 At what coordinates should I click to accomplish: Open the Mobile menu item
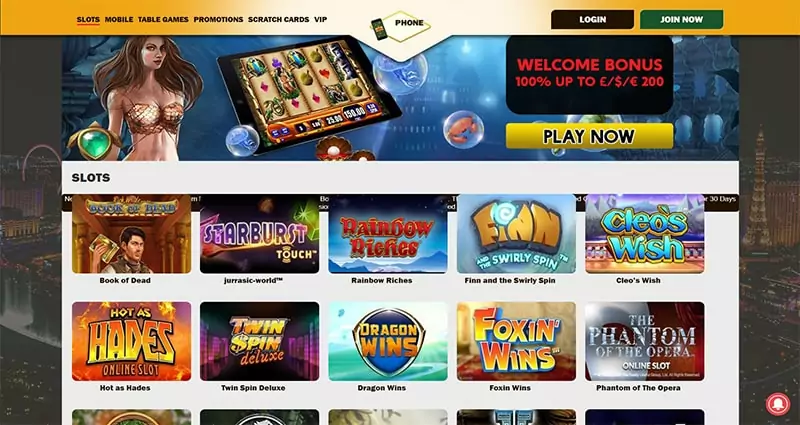tap(119, 19)
